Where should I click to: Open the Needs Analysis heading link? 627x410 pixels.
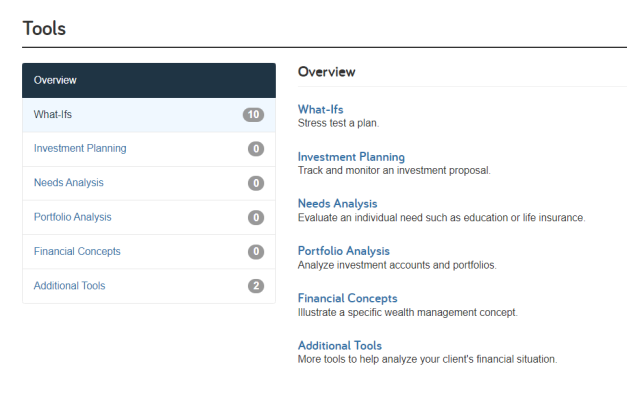[337, 204]
